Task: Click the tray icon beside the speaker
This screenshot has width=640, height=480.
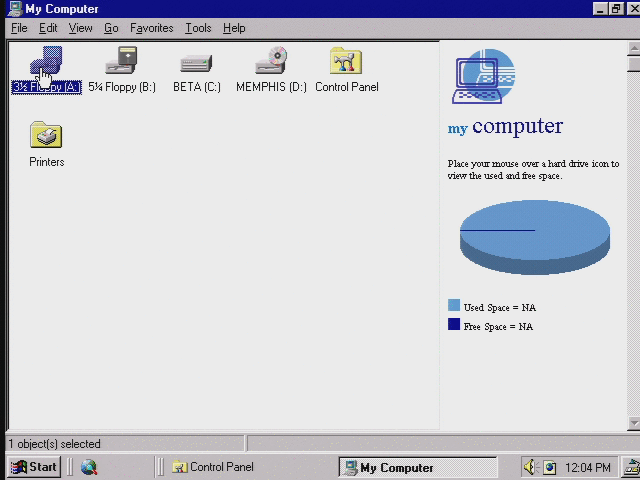Action: click(549, 467)
